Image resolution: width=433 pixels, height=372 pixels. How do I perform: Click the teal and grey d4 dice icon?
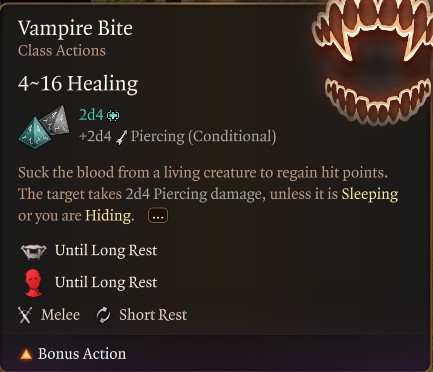(x=44, y=127)
